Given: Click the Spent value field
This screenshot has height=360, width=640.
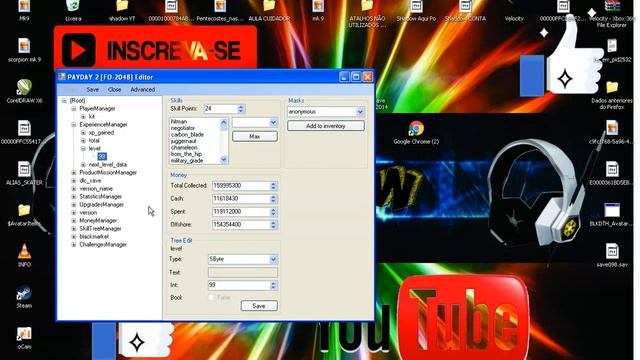Looking at the screenshot, I should 241,211.
